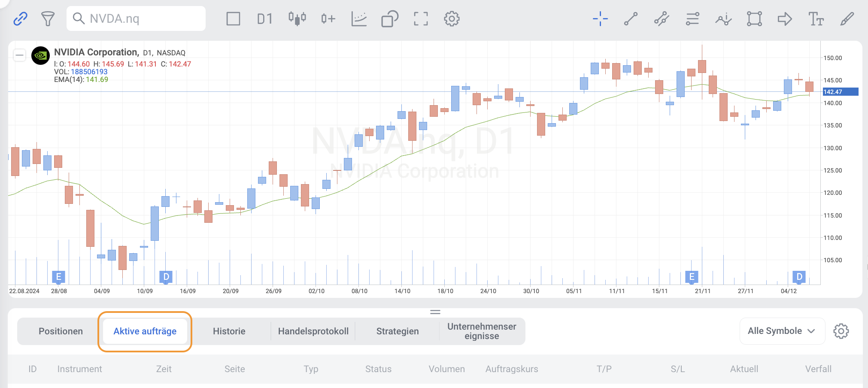Collapse the chart legend minus button
The height and width of the screenshot is (388, 868).
(x=19, y=55)
